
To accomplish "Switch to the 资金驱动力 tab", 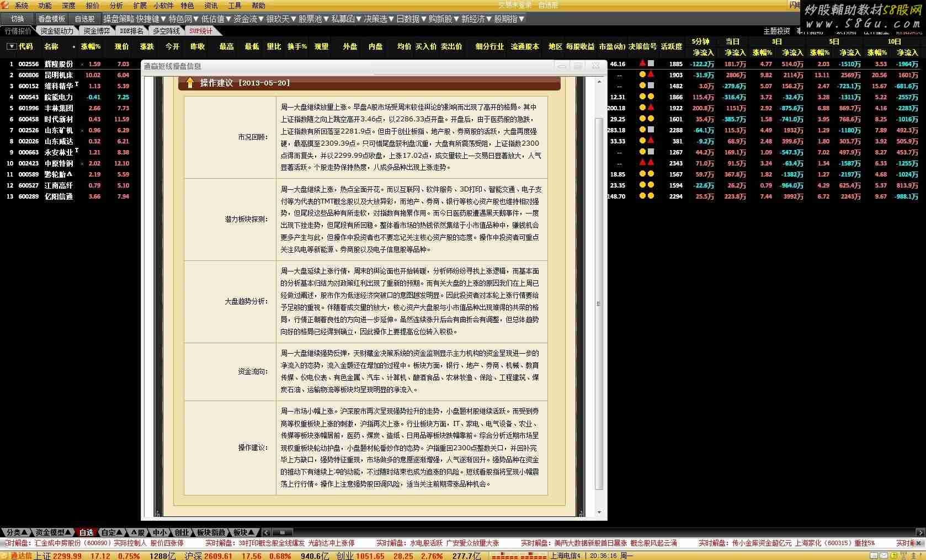I will pos(57,31).
